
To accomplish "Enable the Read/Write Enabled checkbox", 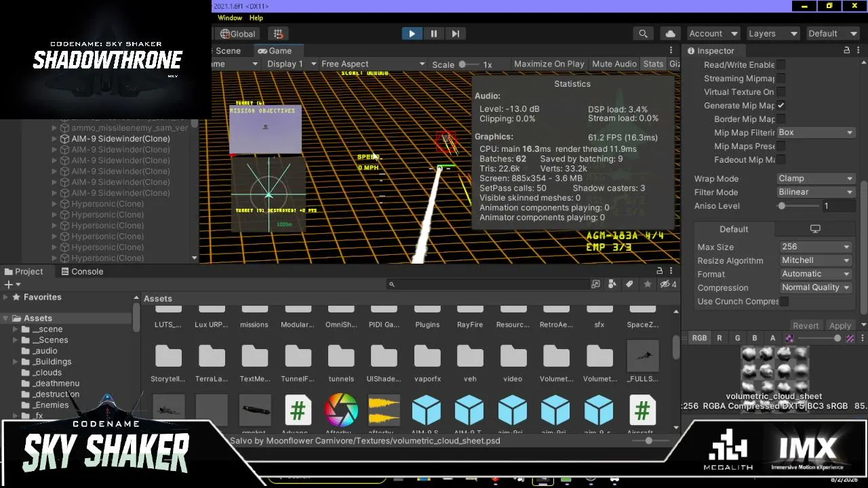I will click(x=781, y=64).
